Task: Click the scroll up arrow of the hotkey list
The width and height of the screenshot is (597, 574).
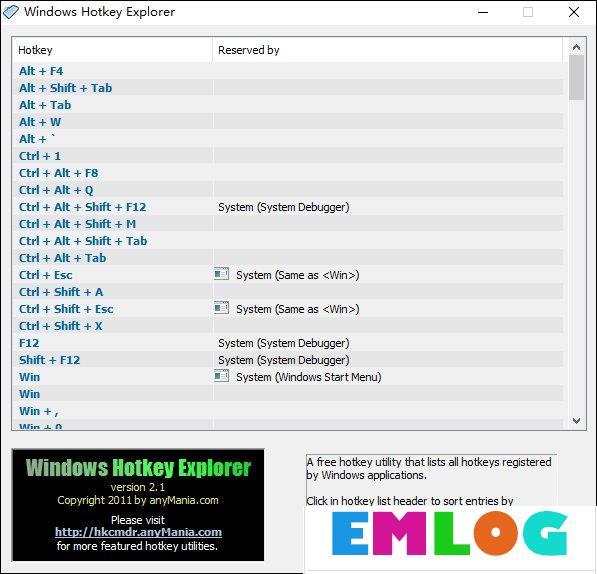Action: [576, 47]
